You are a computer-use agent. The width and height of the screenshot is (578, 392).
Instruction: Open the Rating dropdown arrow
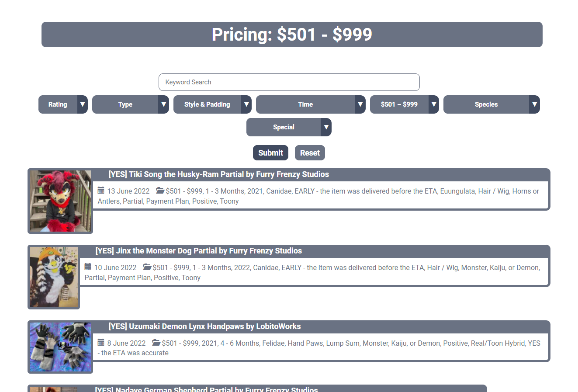coord(83,104)
